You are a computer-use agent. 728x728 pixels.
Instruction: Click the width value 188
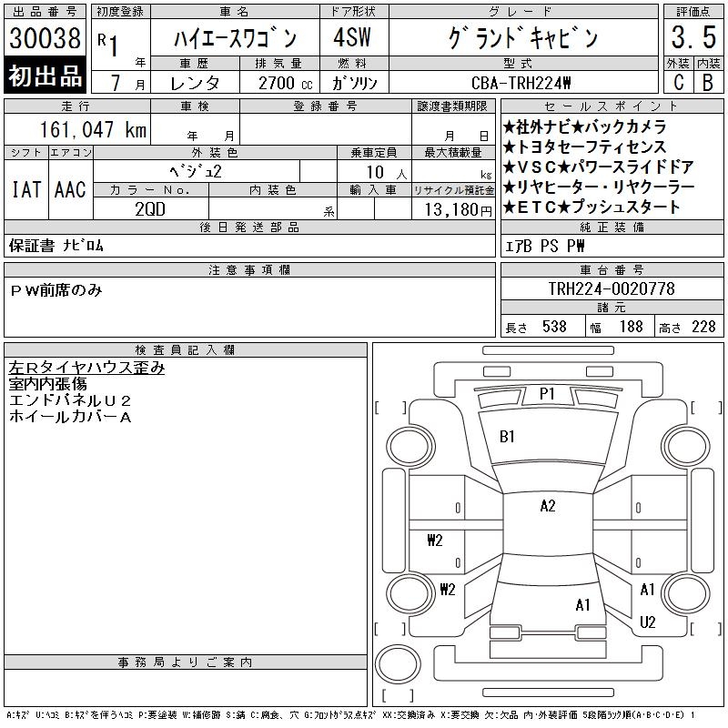click(631, 327)
